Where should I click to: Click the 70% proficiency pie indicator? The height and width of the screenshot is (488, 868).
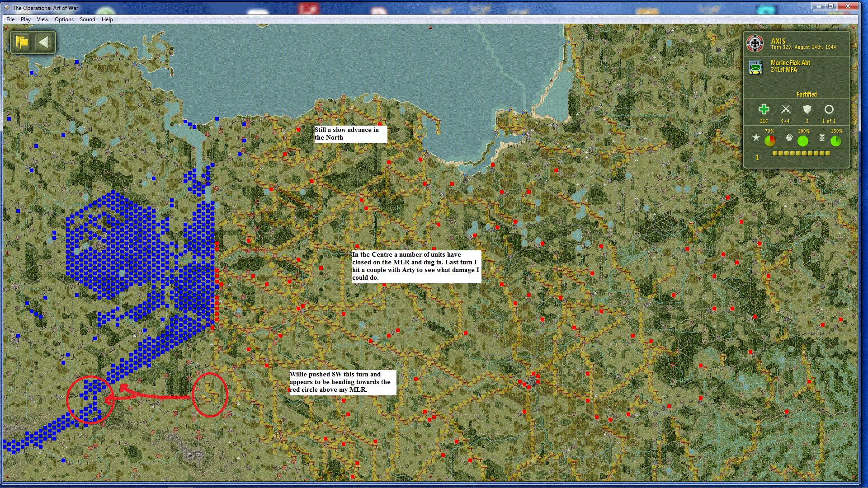(x=769, y=141)
